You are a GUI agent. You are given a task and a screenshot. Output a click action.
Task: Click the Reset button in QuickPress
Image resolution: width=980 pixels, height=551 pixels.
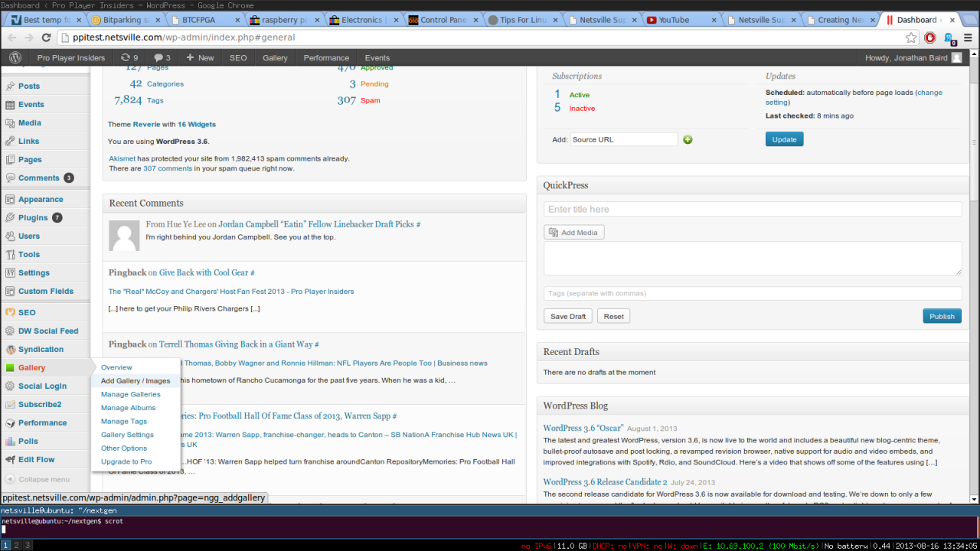(x=613, y=316)
